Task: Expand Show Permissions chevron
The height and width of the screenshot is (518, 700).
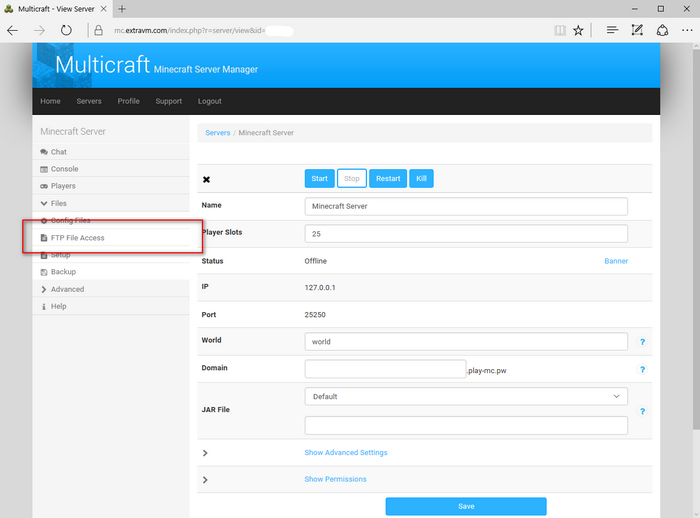Action: pos(205,480)
